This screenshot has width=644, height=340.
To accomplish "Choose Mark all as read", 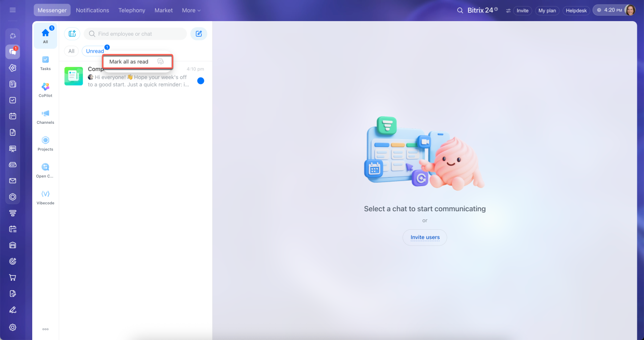I will click(x=138, y=62).
